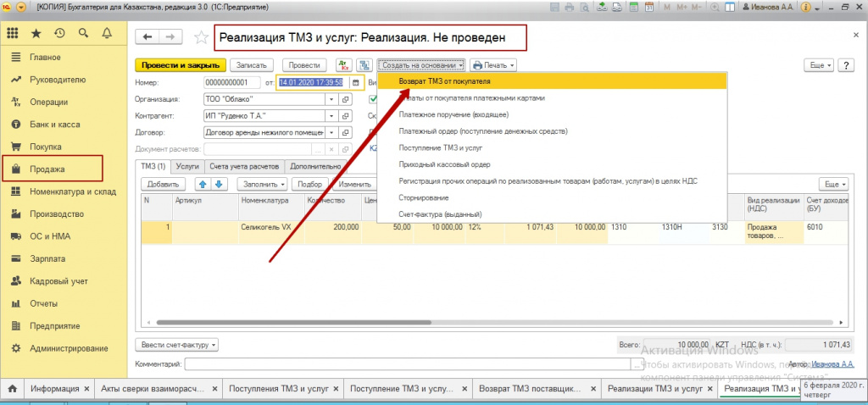
Task: Open the Печать dropdown
Action: click(x=493, y=65)
